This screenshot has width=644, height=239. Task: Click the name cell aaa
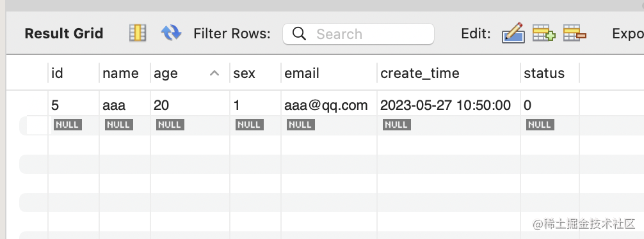pos(125,105)
